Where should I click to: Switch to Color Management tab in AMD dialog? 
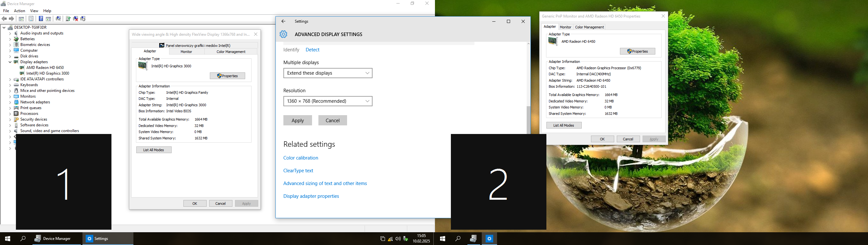point(589,27)
